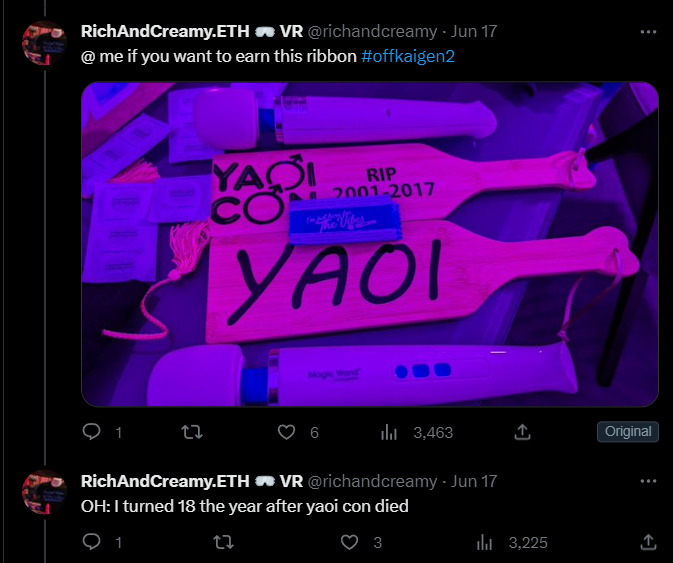Open the #offkaigen2 hashtag link
Viewport: 673px width, 563px height.
(408, 56)
